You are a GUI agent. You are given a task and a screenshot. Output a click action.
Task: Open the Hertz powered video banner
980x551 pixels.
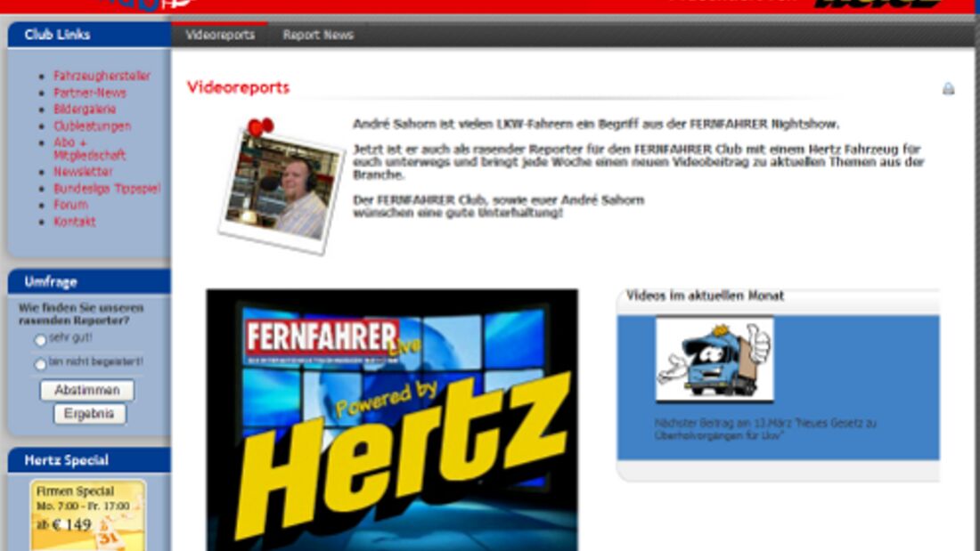pos(392,419)
